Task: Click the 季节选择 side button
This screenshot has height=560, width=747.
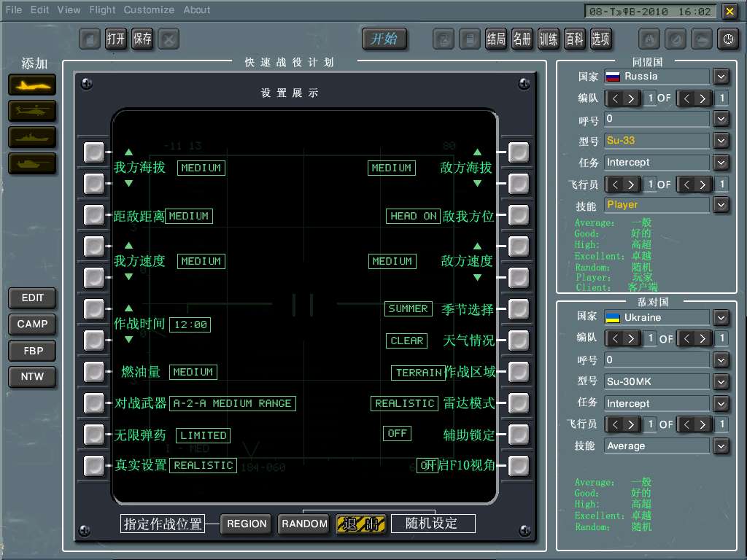Action: point(519,309)
